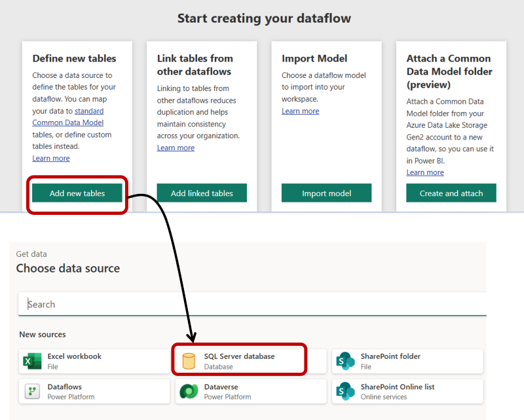Select the SQL Server database cylinder icon

point(189,361)
